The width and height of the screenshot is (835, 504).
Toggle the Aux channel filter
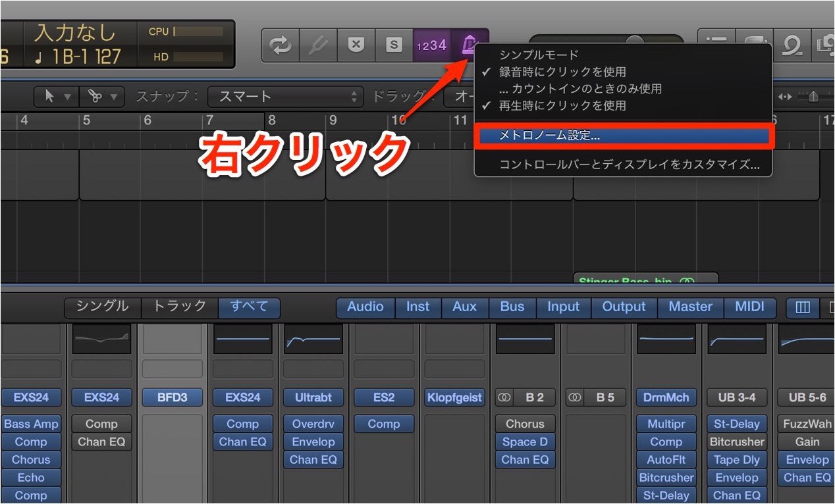coord(465,307)
